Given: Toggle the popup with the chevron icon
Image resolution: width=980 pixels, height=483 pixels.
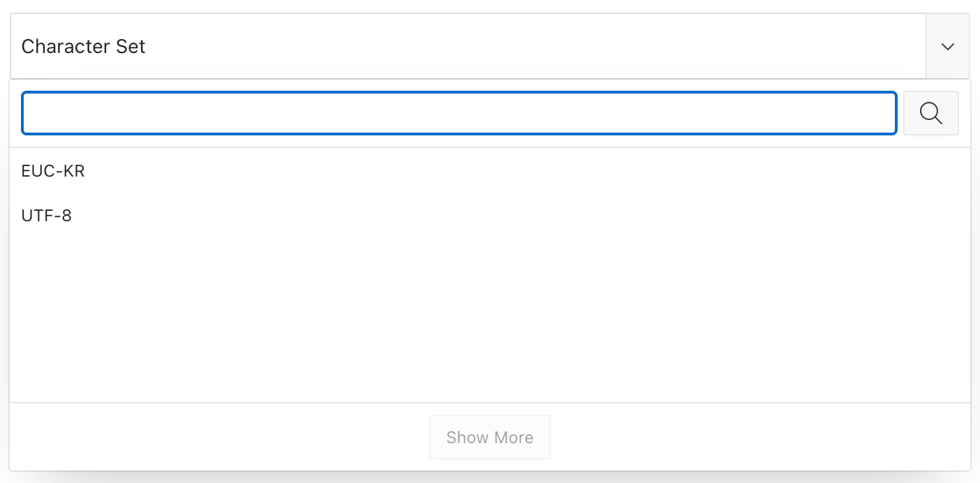Looking at the screenshot, I should (947, 46).
